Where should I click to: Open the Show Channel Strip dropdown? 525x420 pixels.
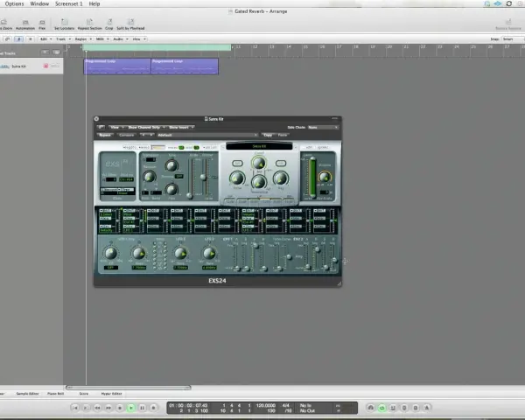tap(146, 127)
